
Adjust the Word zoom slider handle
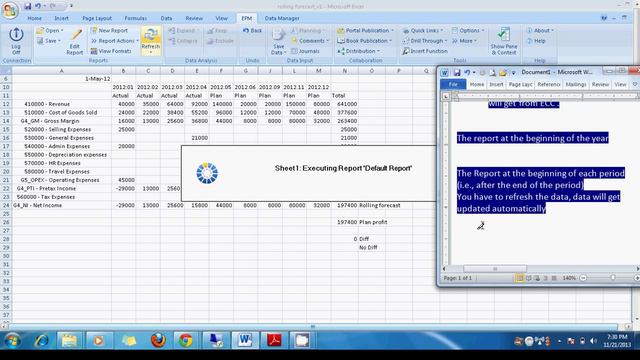click(x=613, y=278)
